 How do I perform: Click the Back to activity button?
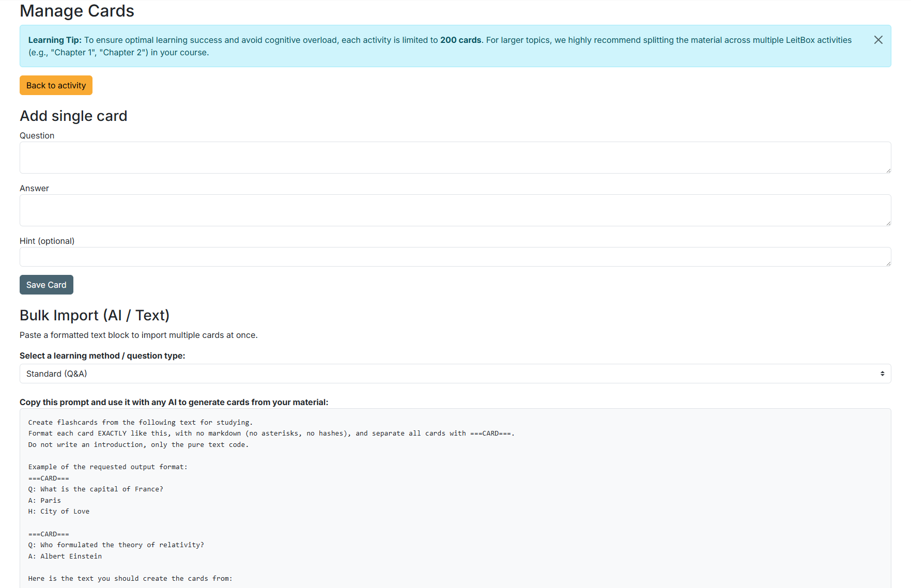[56, 85]
